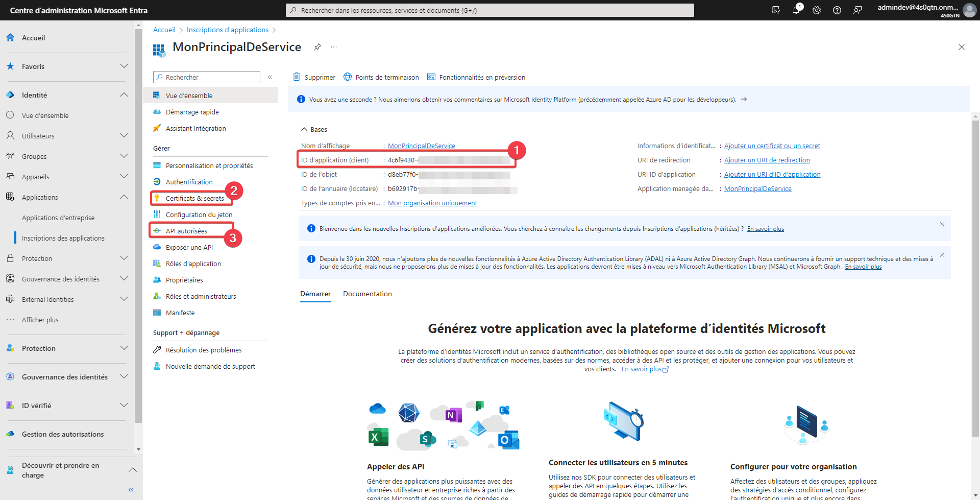Screen dimensions: 980x500
Task: Collapse the Identité section
Action: 124,95
